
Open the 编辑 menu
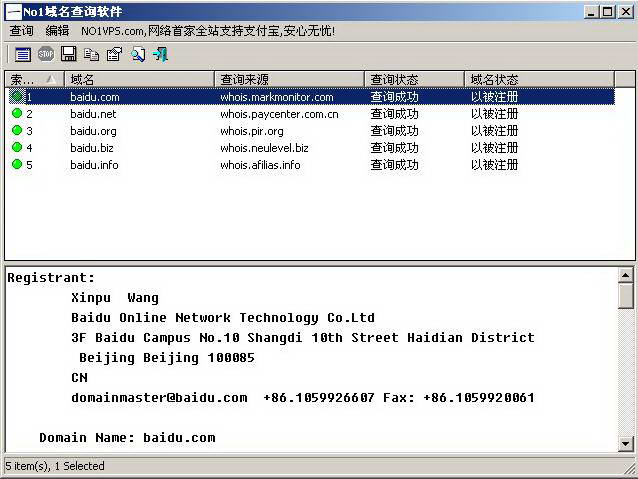57,31
